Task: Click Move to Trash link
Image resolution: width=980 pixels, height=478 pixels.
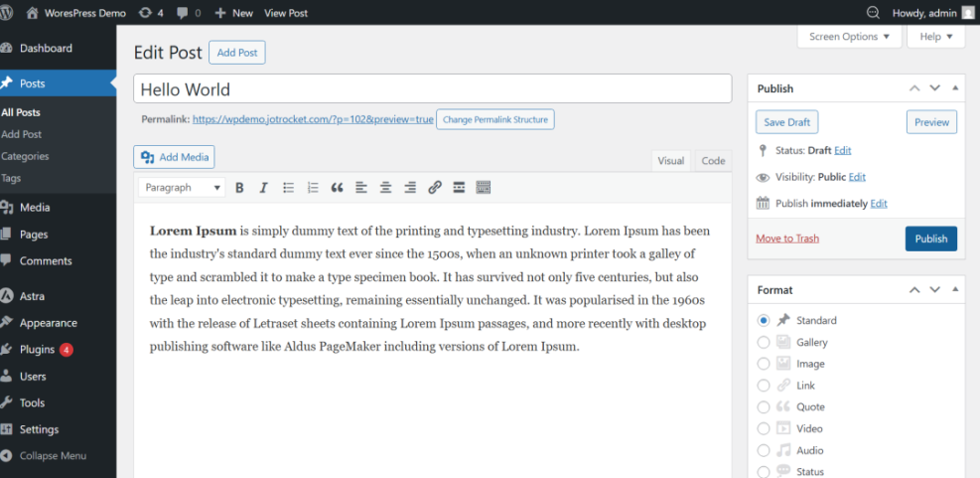Action: point(786,239)
